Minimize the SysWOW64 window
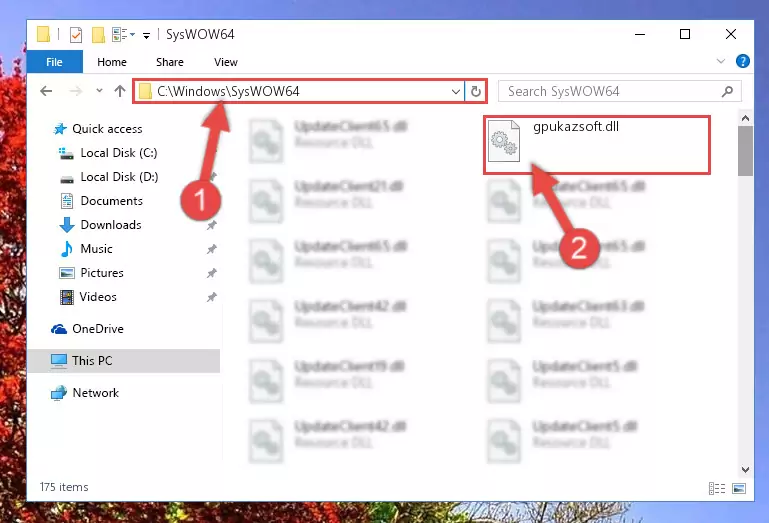 640,34
